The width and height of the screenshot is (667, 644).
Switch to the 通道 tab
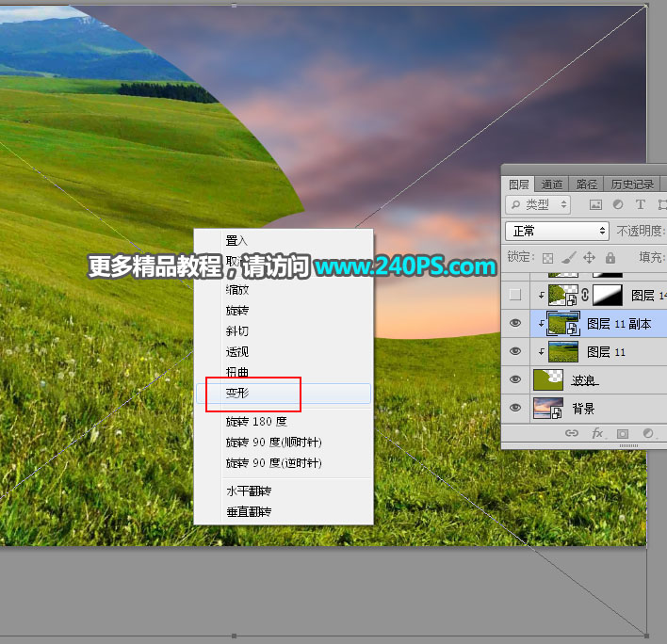pos(552,184)
